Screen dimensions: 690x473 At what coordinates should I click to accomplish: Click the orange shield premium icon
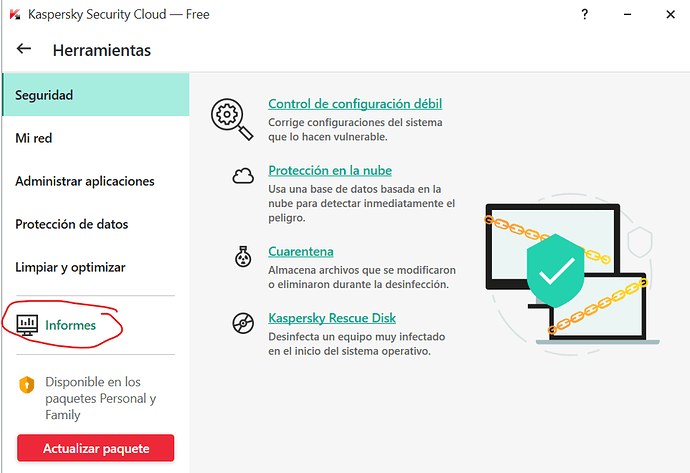pos(27,384)
